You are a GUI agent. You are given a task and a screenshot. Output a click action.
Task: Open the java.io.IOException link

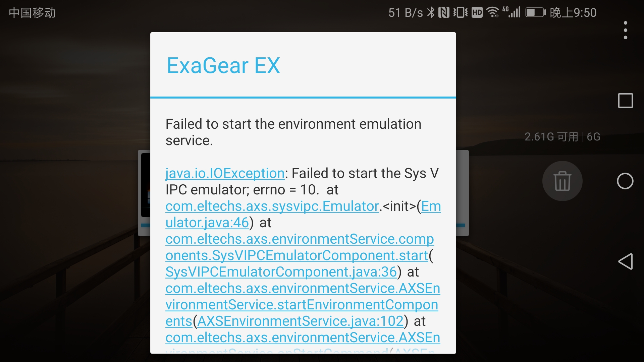click(x=225, y=174)
